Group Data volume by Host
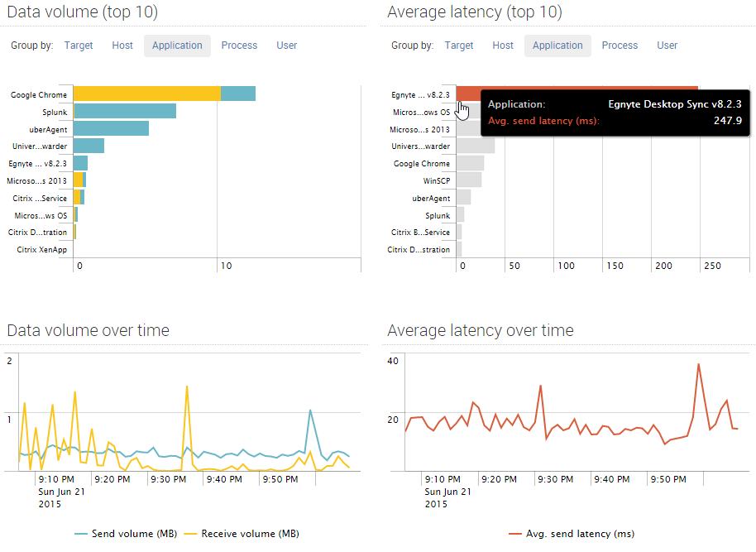The height and width of the screenshot is (552, 756). click(x=122, y=46)
